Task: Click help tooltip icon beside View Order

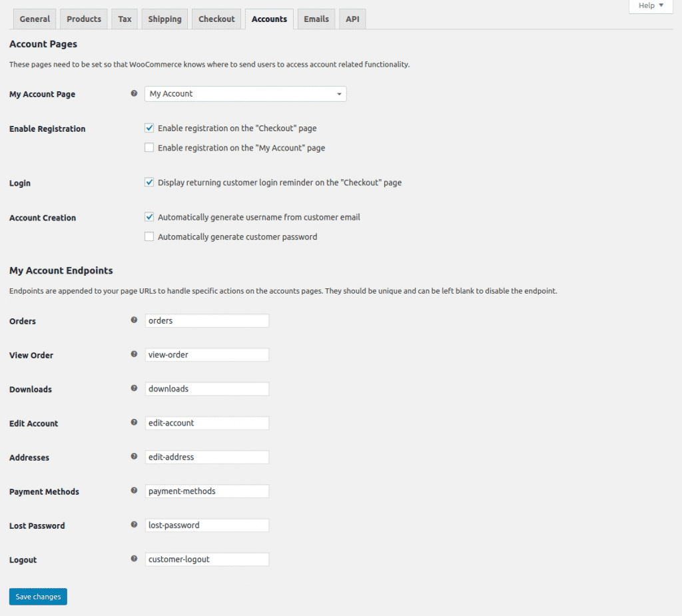Action: click(x=134, y=354)
